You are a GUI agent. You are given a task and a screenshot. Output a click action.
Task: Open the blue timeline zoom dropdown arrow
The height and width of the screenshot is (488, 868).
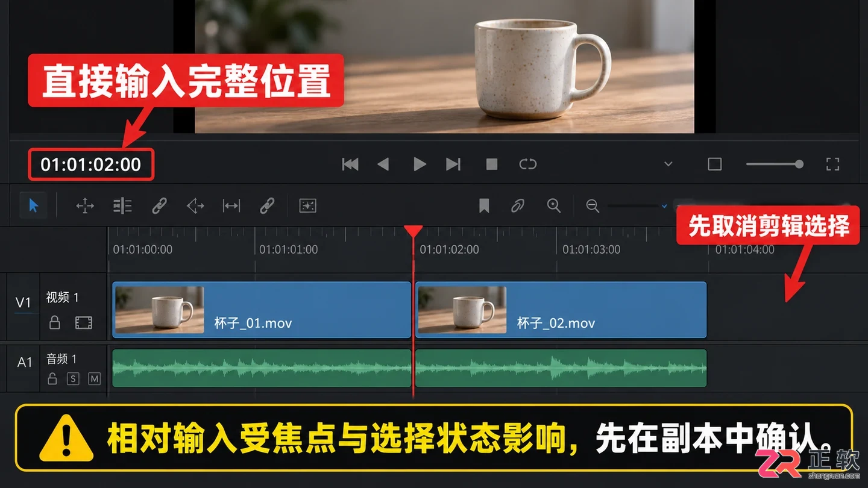pyautogui.click(x=664, y=206)
